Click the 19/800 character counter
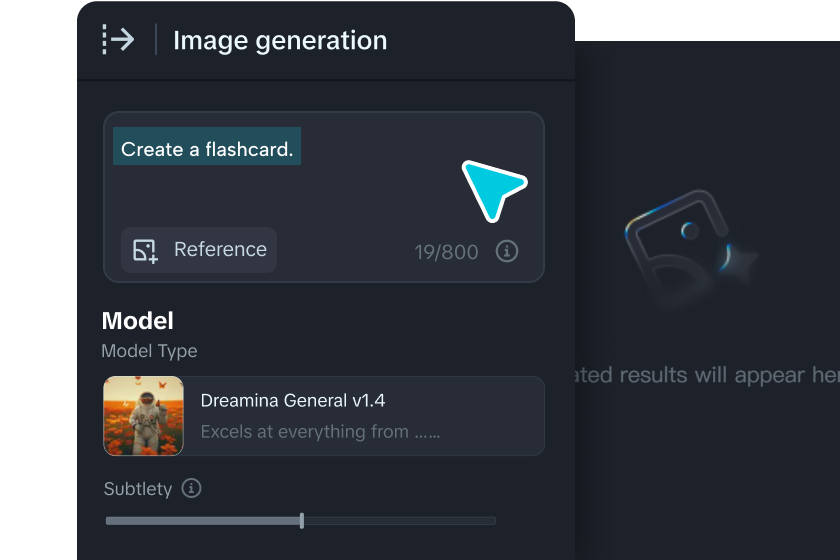 (x=446, y=252)
